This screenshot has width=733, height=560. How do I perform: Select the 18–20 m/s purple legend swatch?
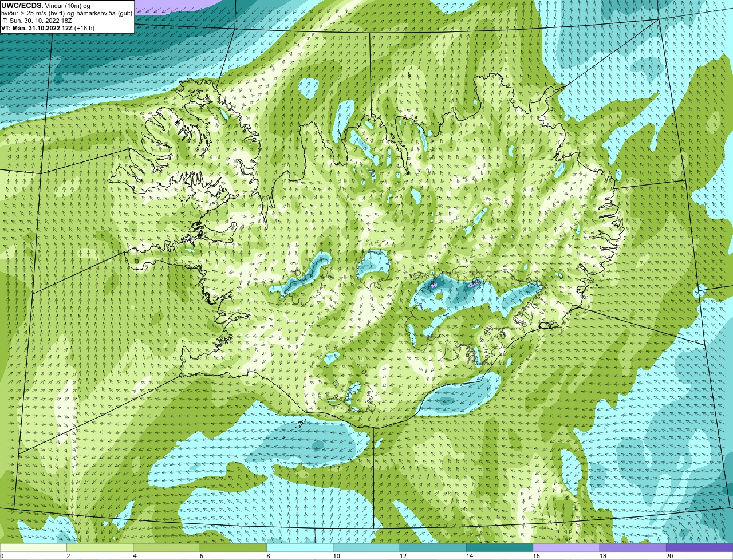tap(633, 547)
